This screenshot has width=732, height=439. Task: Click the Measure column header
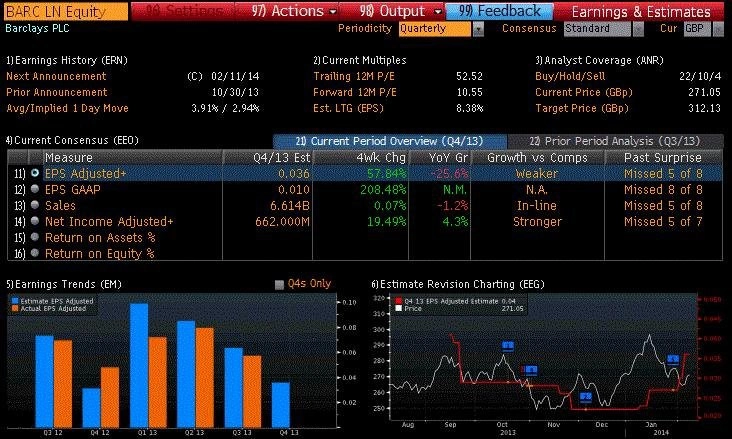tap(133, 157)
